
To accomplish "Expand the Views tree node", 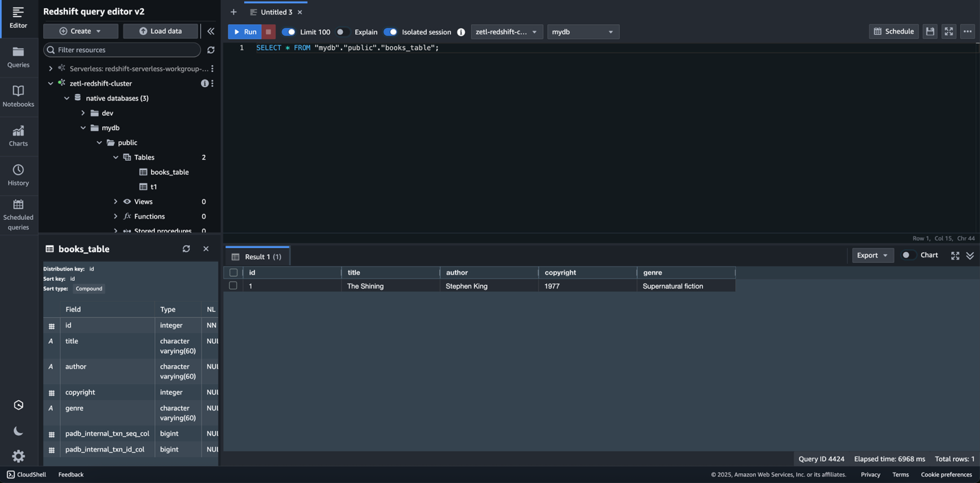I will 116,201.
